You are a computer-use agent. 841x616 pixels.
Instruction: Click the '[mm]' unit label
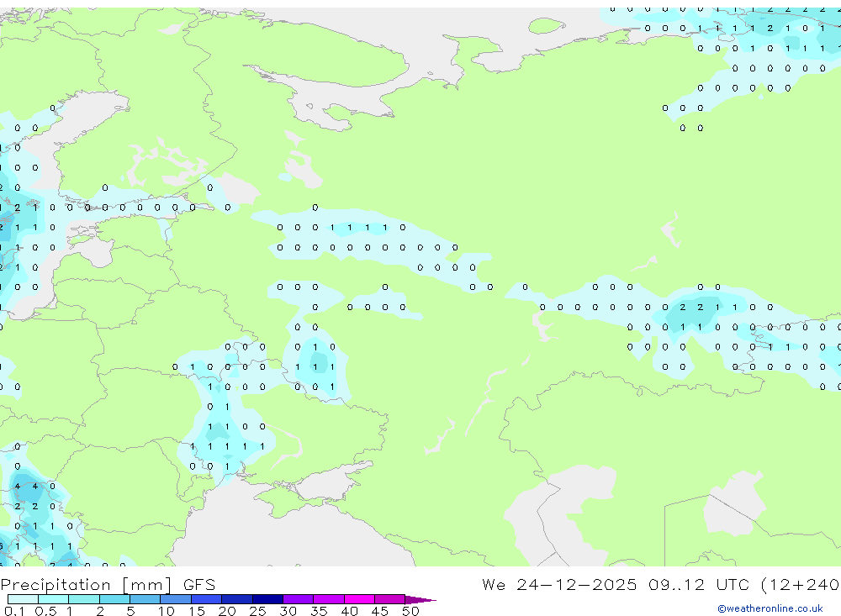tap(147, 584)
